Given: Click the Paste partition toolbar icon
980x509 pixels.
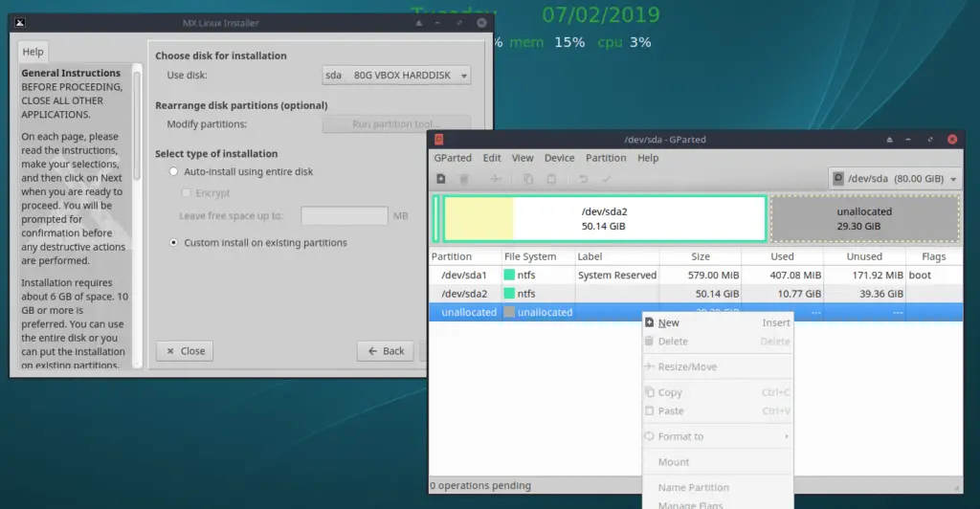Looking at the screenshot, I should [x=551, y=179].
